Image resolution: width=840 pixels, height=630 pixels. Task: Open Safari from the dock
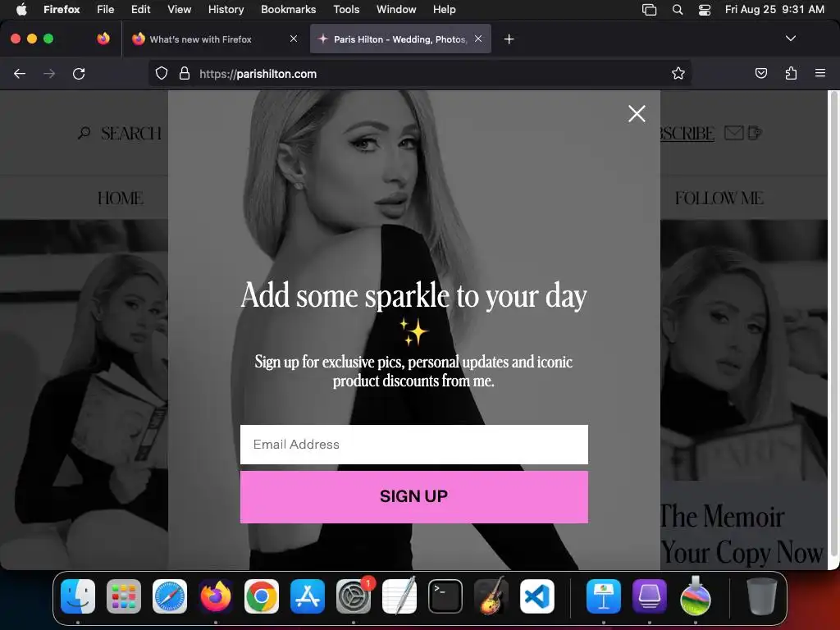tap(170, 596)
